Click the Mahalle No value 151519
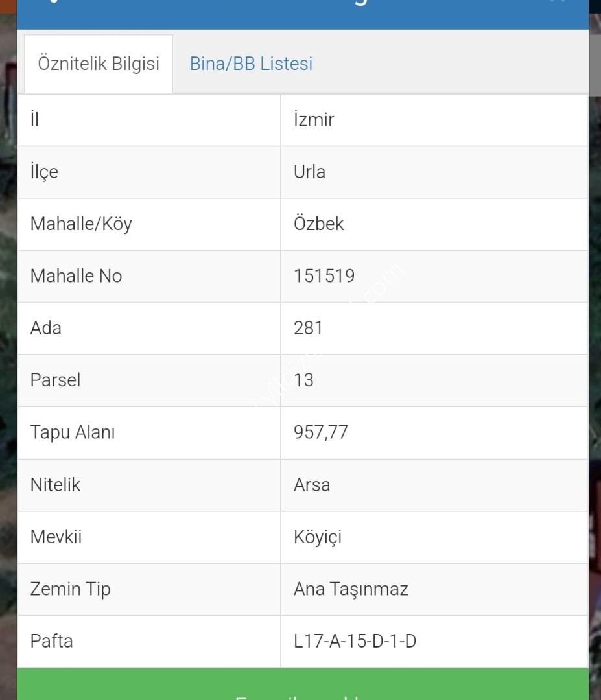This screenshot has width=601, height=700. (x=324, y=276)
